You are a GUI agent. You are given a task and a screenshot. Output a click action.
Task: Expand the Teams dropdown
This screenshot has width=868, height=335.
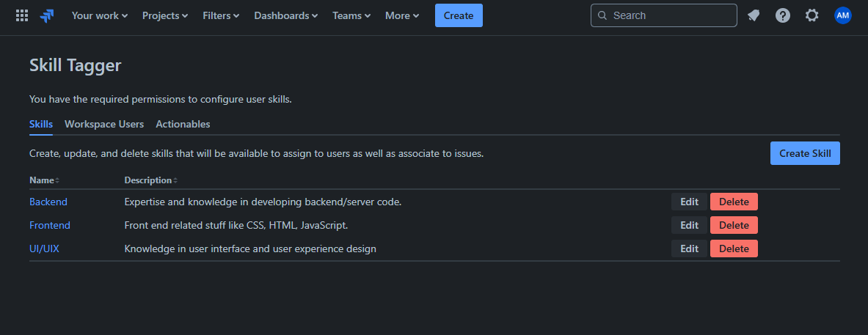351,15
